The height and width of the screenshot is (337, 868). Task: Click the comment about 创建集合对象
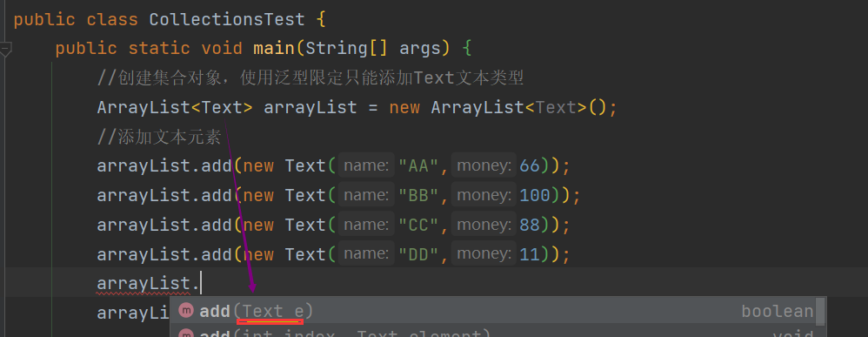(x=310, y=78)
